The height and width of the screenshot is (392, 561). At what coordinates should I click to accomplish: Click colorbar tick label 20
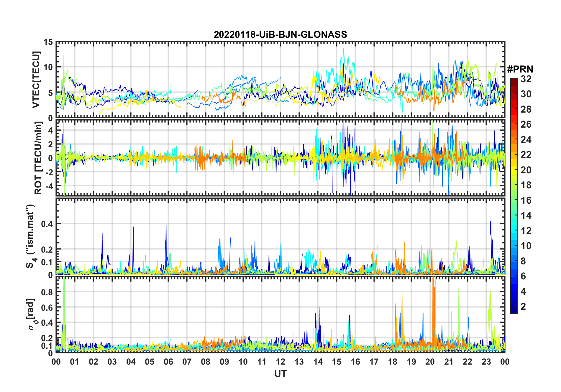coord(526,170)
